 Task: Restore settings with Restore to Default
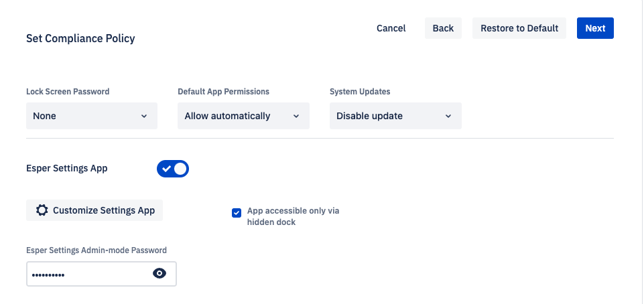pos(519,28)
